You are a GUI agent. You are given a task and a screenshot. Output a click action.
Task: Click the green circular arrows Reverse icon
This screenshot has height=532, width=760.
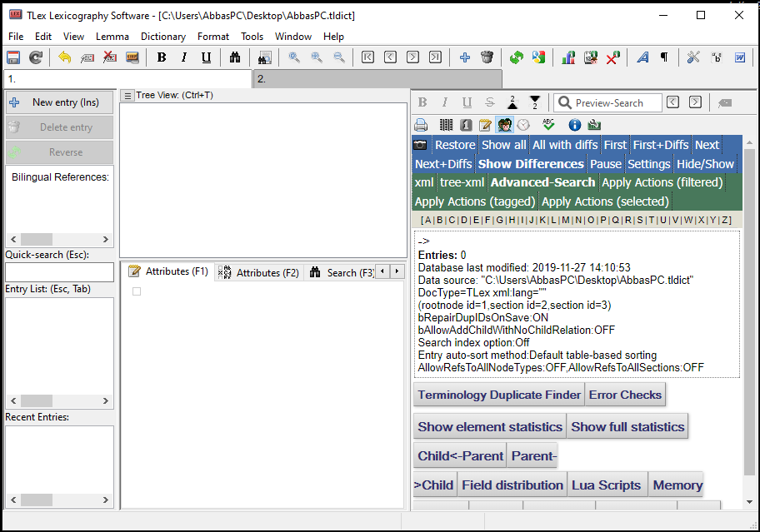[516, 57]
